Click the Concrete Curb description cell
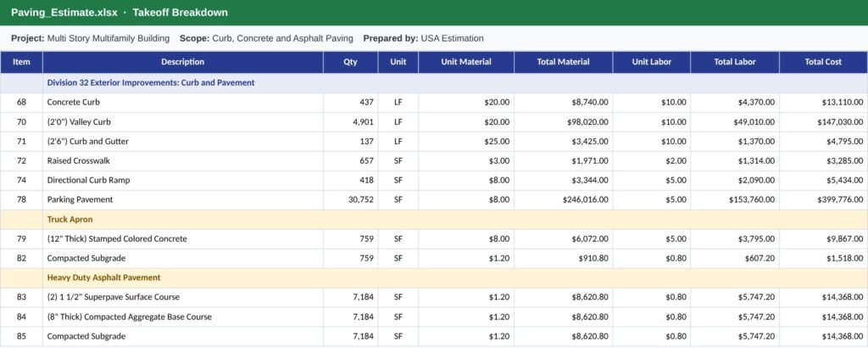868x348 pixels. (183, 103)
